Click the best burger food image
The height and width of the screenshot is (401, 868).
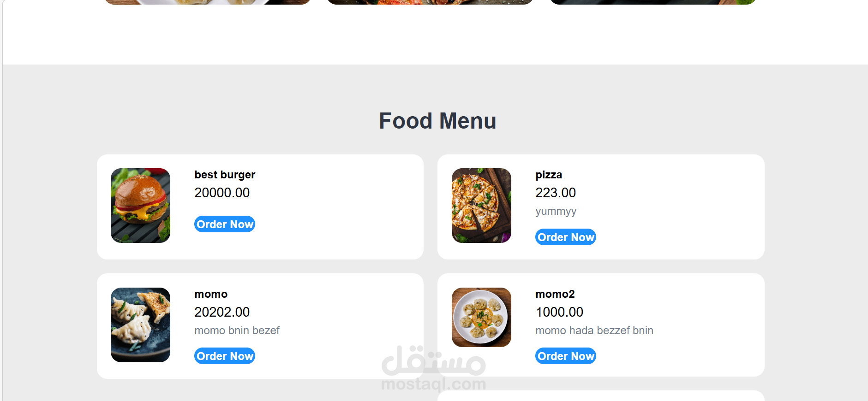click(140, 206)
